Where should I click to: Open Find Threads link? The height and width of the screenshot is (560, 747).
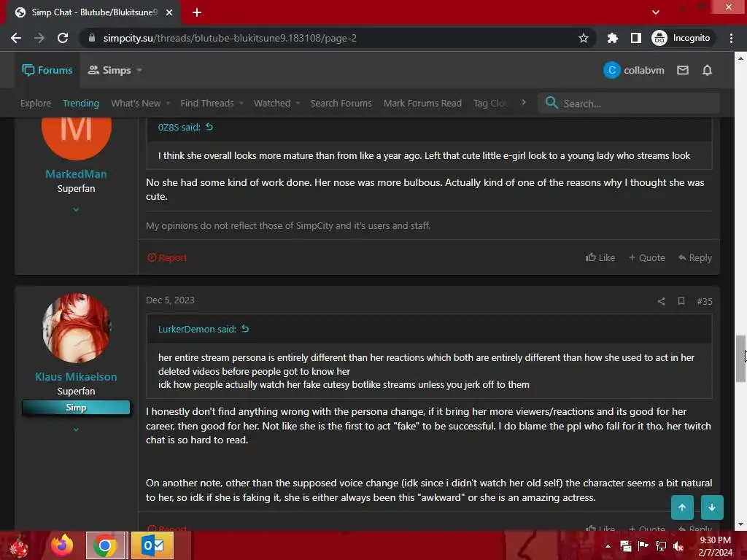(x=206, y=103)
